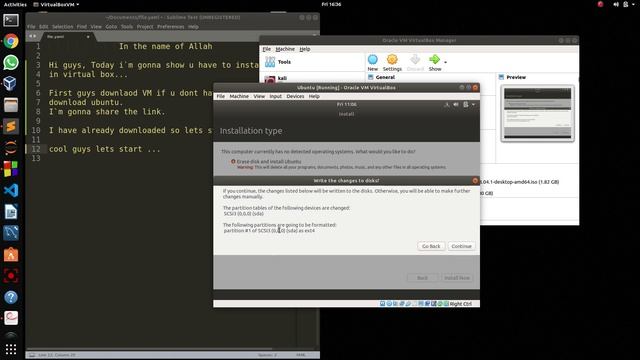
Task: Open Visual Studio Code from the dock
Action: point(11,190)
